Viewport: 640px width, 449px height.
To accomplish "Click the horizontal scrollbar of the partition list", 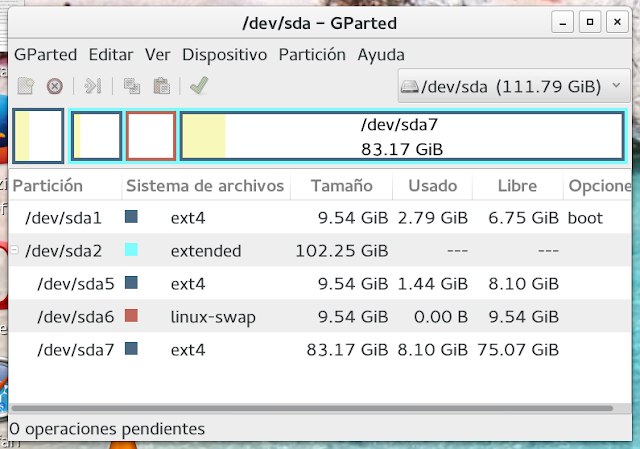I will click(312, 408).
